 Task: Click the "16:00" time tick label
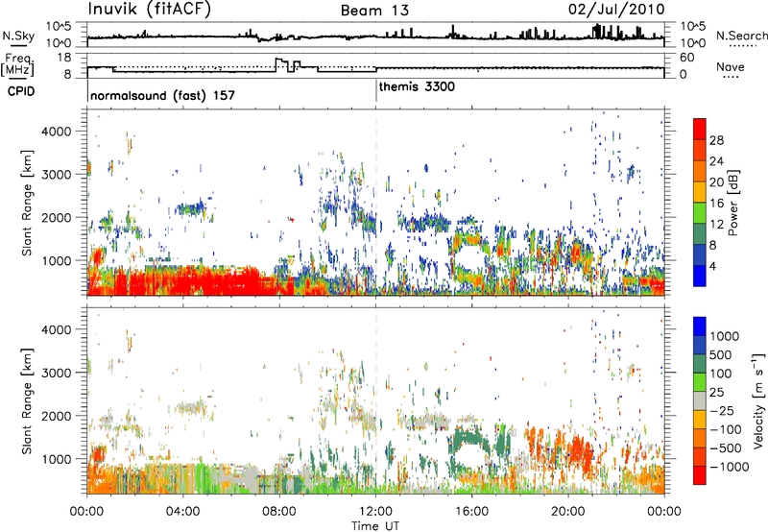tap(471, 512)
